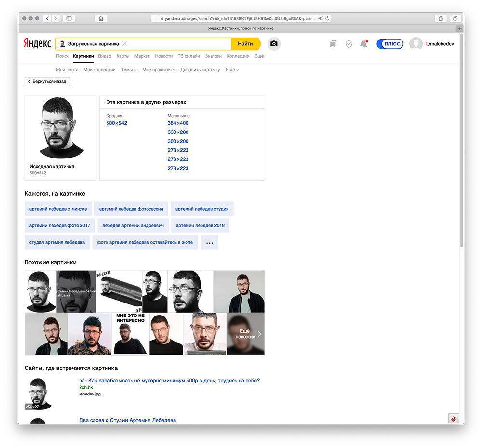
Task: Click the 2ch.hk green domain link
Action: [86, 387]
